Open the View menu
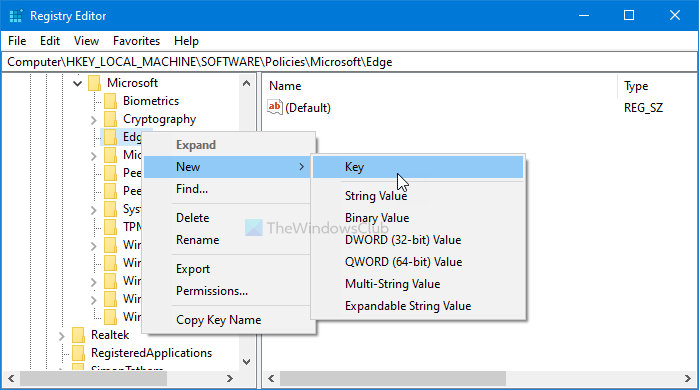This screenshot has width=700, height=390. pyautogui.click(x=86, y=41)
